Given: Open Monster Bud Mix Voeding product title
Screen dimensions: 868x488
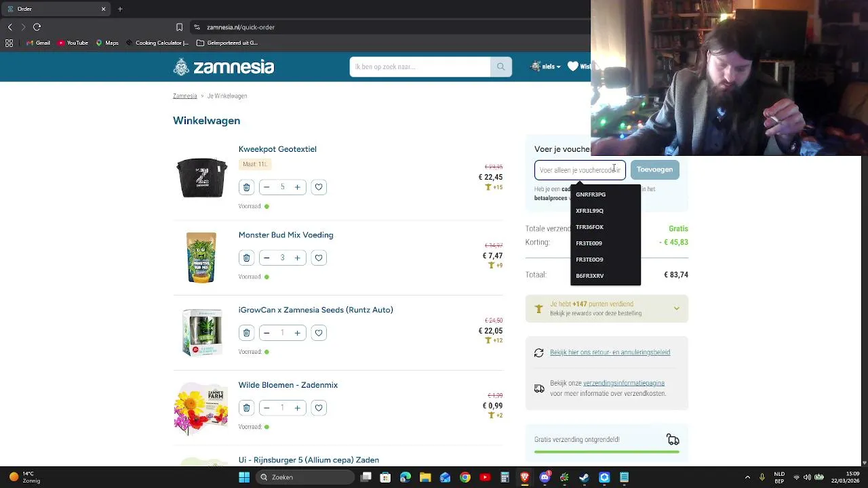Looking at the screenshot, I should [285, 235].
